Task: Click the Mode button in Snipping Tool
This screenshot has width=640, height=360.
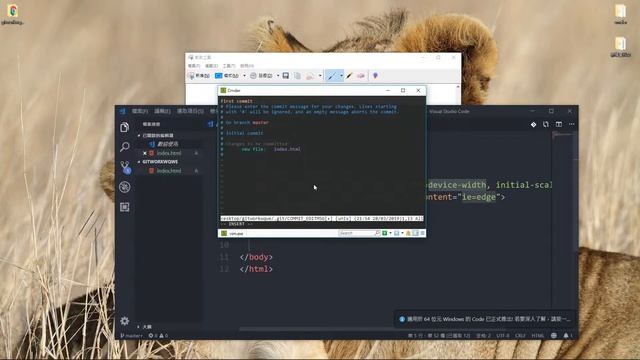Action: click(x=227, y=76)
